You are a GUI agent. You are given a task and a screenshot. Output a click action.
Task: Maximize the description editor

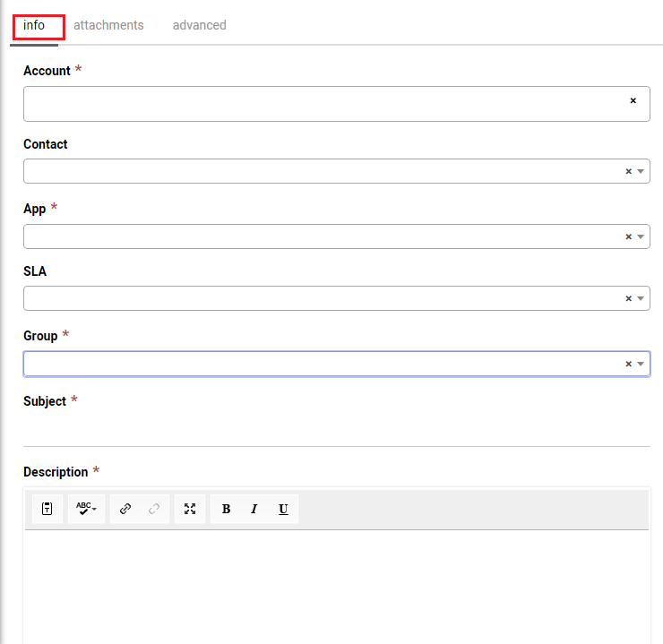[x=190, y=509]
